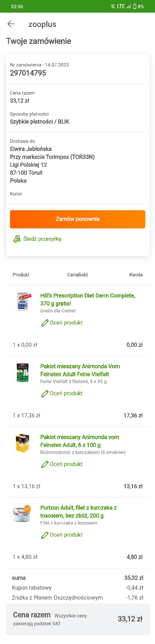This screenshot has height=644, width=155.
Task: View Animonda Feine Vielfalt package thumbnail
Action: pyautogui.click(x=23, y=373)
